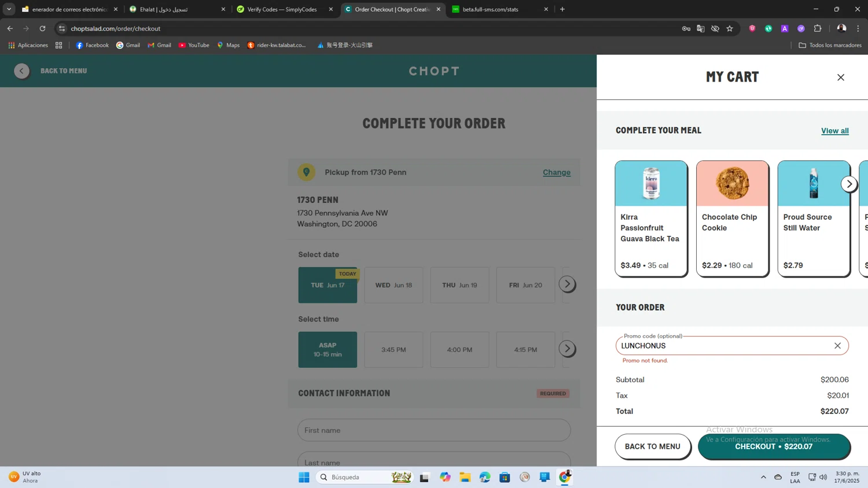Add Chocolate Chip Cookie card
This screenshot has width=868, height=488.
[733, 219]
